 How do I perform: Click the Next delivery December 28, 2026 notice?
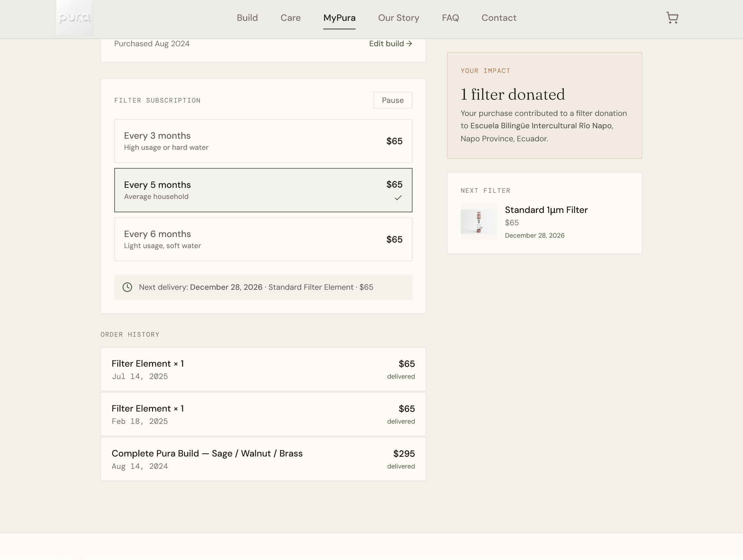click(263, 287)
